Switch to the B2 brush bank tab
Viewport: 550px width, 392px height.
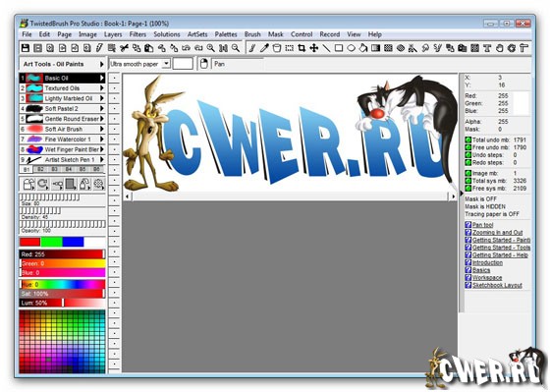[x=40, y=169]
